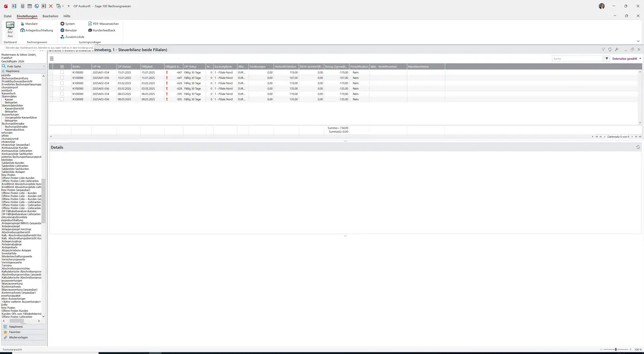The height and width of the screenshot is (354, 644).
Task: Click the refresh icon in the Offene Posten panel
Action: [x=610, y=49]
